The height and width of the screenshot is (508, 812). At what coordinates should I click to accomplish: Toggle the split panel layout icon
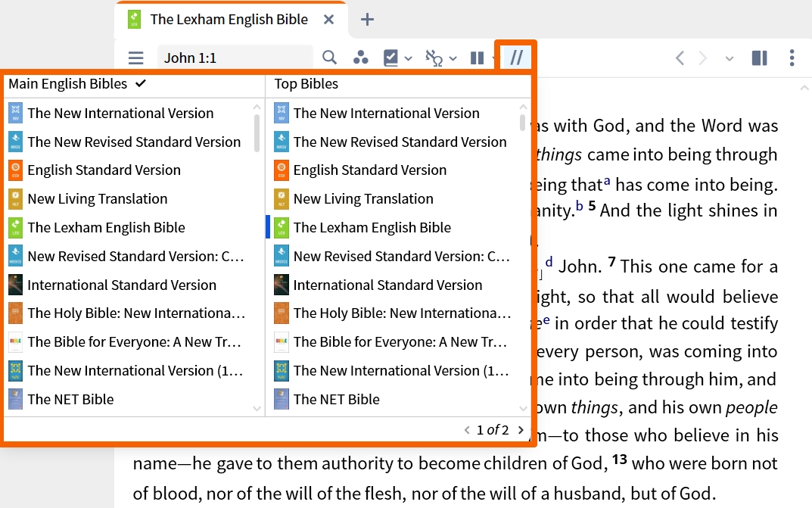pos(760,58)
